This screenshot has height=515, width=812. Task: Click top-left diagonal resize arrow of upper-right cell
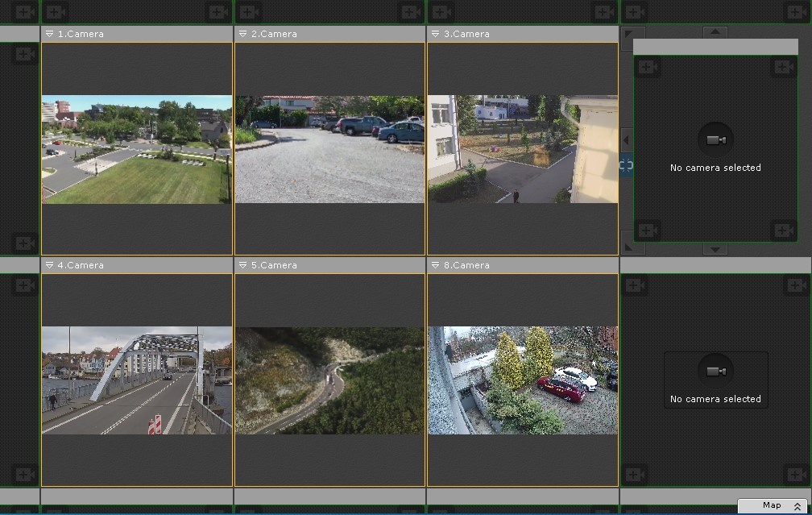pos(628,35)
